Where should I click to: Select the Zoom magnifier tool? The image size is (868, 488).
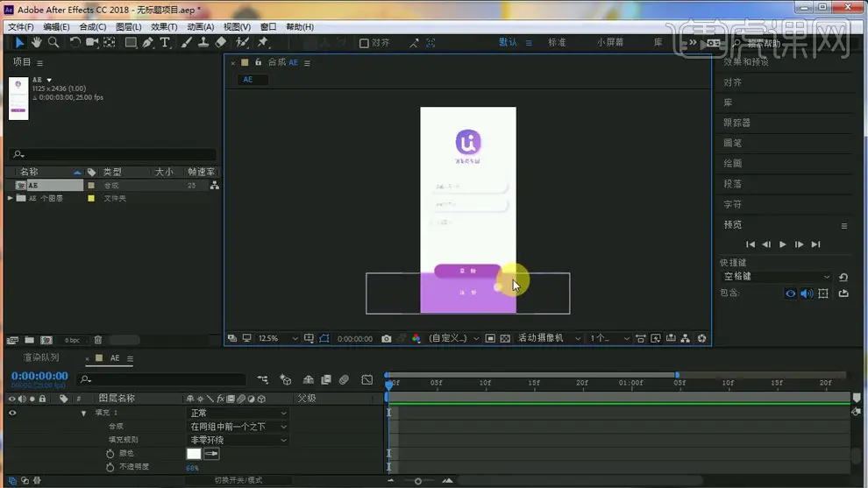(x=53, y=42)
